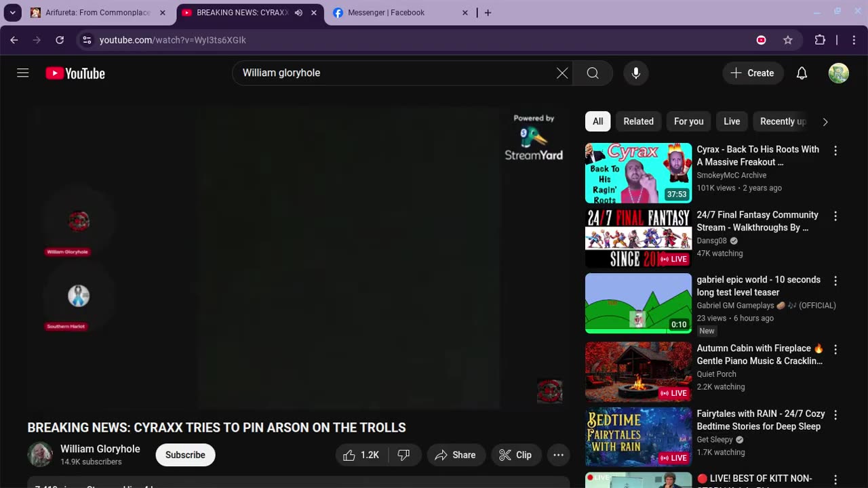Click the browser address bar URL
Image resolution: width=868 pixels, height=488 pixels.
click(173, 40)
